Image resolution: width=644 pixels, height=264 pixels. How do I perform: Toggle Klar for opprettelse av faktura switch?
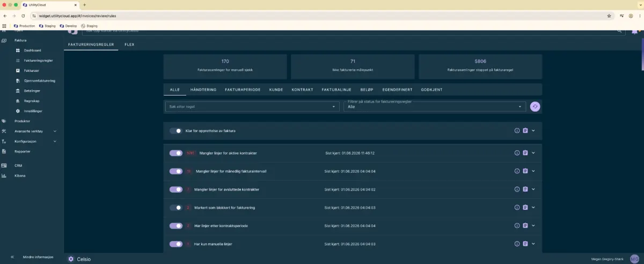(176, 131)
